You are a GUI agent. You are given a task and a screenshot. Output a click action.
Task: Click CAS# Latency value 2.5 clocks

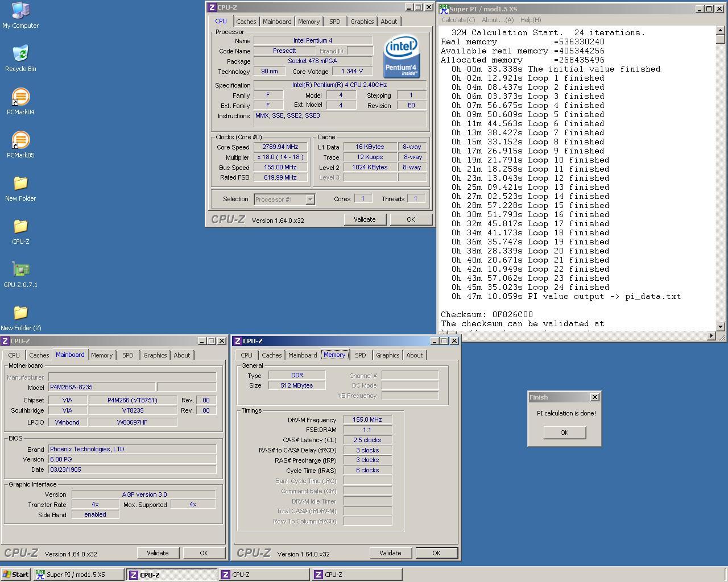[367, 440]
